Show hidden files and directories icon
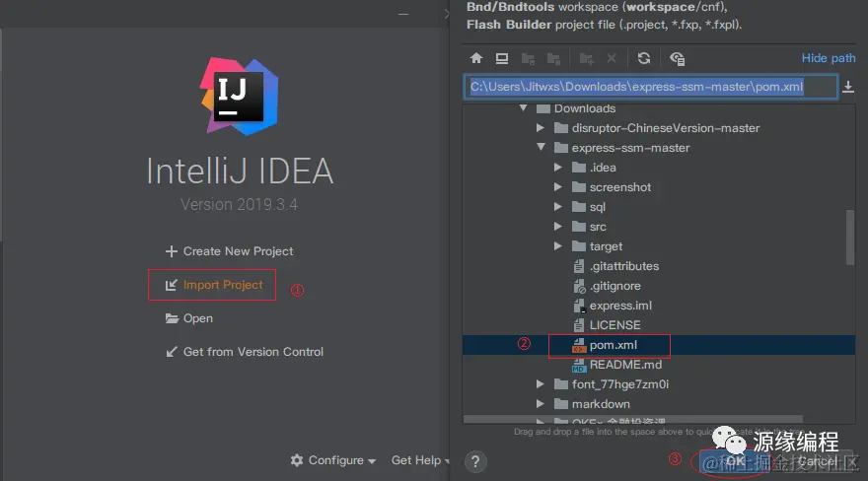 (677, 58)
